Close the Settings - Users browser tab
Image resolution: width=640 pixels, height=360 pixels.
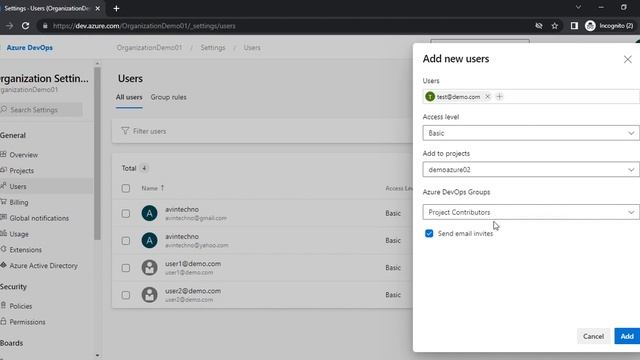pyautogui.click(x=98, y=8)
